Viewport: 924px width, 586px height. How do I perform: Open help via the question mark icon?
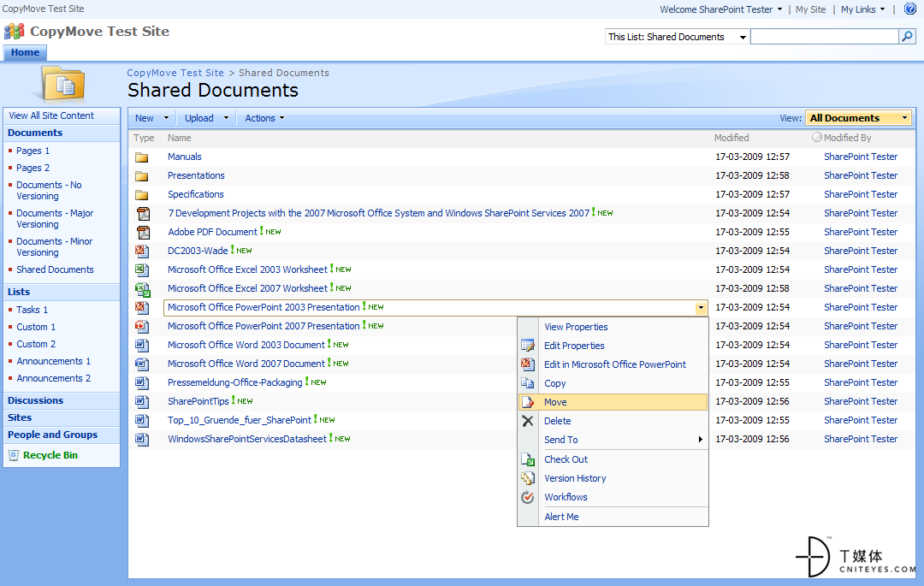[x=909, y=9]
